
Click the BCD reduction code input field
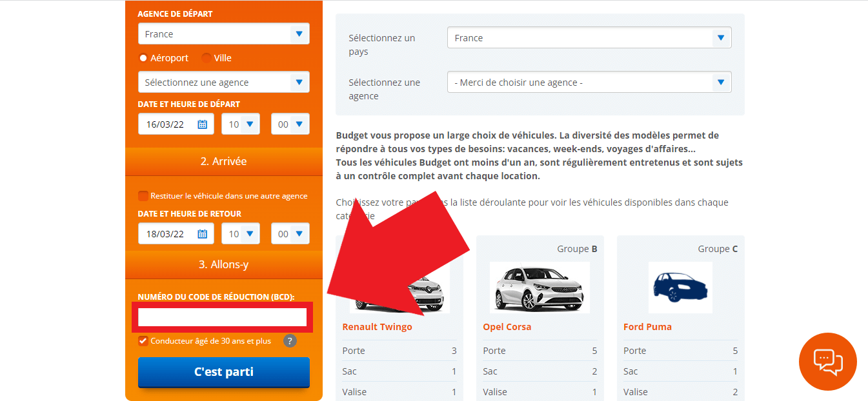[x=223, y=317]
